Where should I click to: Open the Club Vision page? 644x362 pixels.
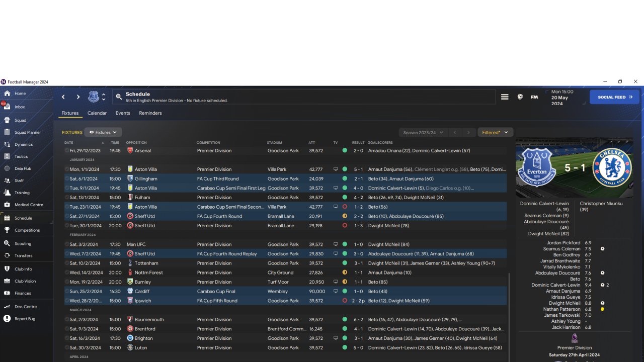25,282
